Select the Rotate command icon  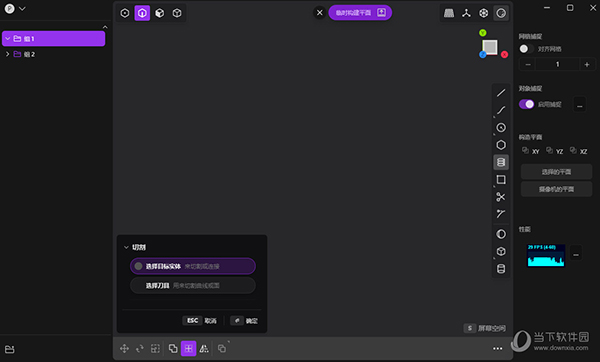point(140,349)
